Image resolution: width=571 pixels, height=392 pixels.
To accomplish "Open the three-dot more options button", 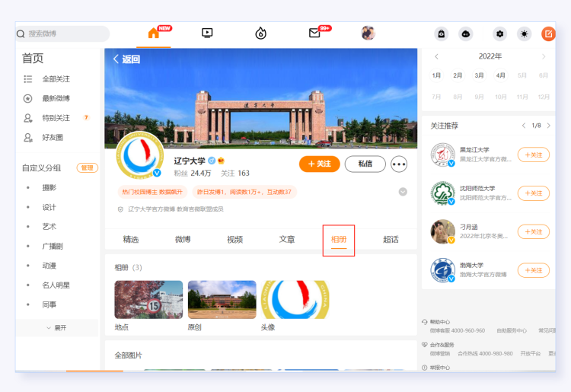I will [399, 164].
